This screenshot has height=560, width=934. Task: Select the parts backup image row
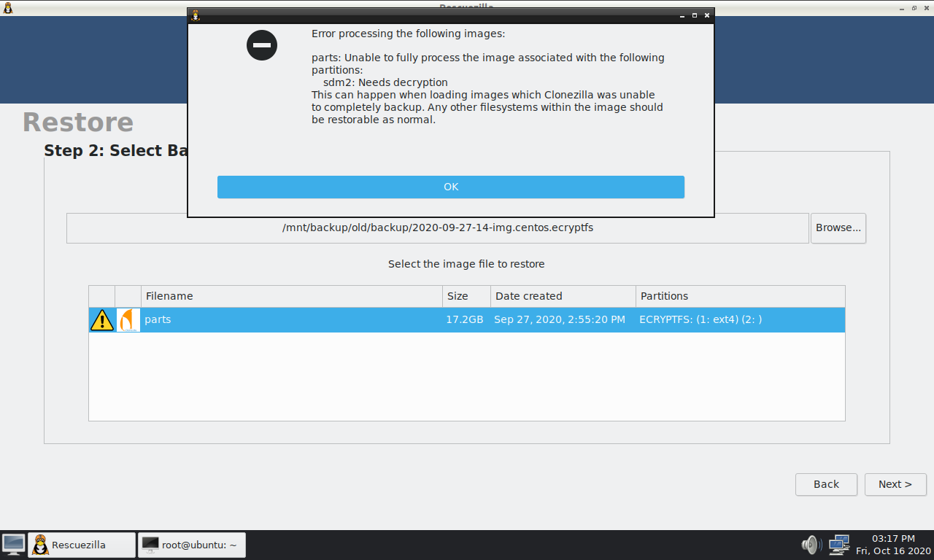[x=292, y=319]
